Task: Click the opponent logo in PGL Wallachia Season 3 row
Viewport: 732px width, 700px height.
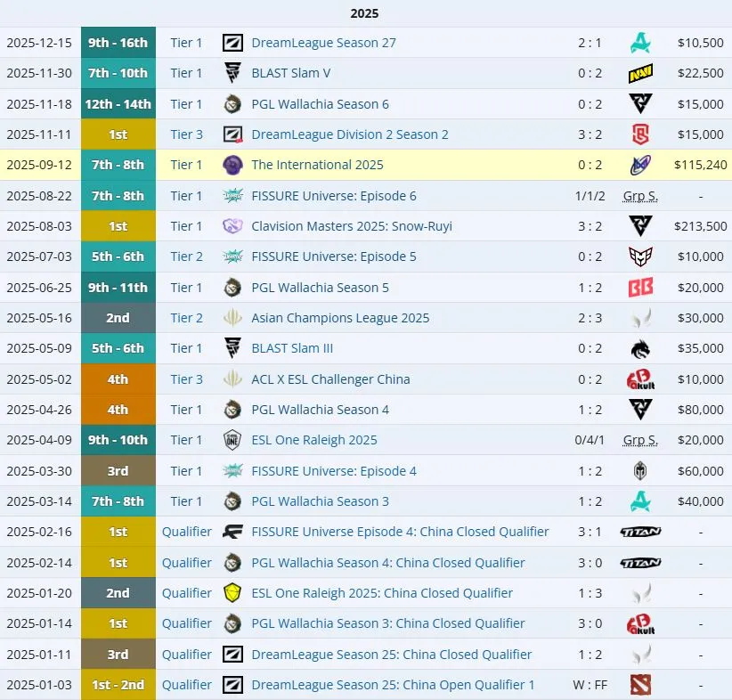Action: tap(640, 501)
